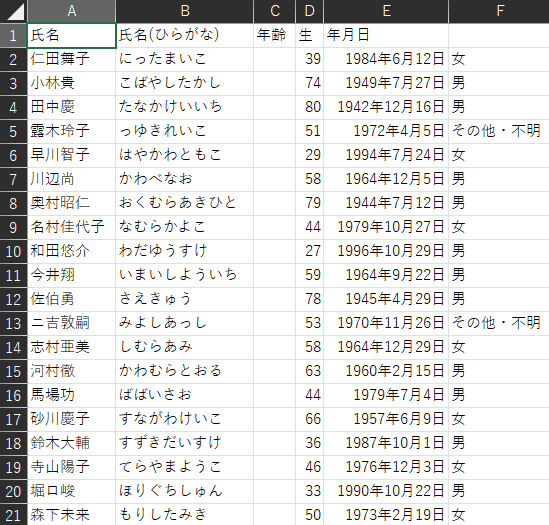Click the Select All corner triangle
549x525 pixels.
[13, 11]
